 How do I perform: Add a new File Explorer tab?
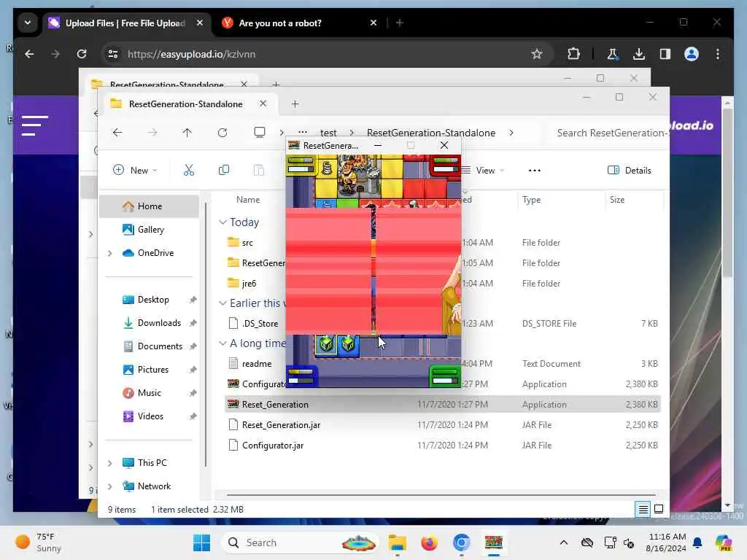point(295,104)
